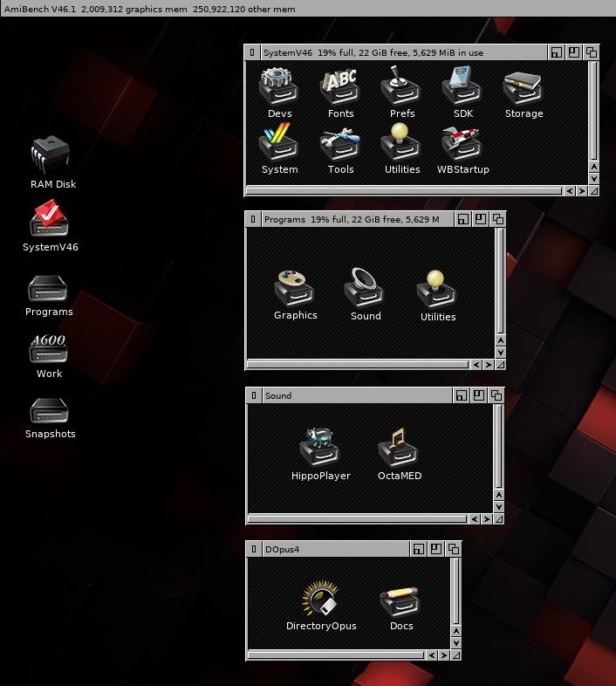
Task: Select the Snapshots drive icon
Action: 49,410
